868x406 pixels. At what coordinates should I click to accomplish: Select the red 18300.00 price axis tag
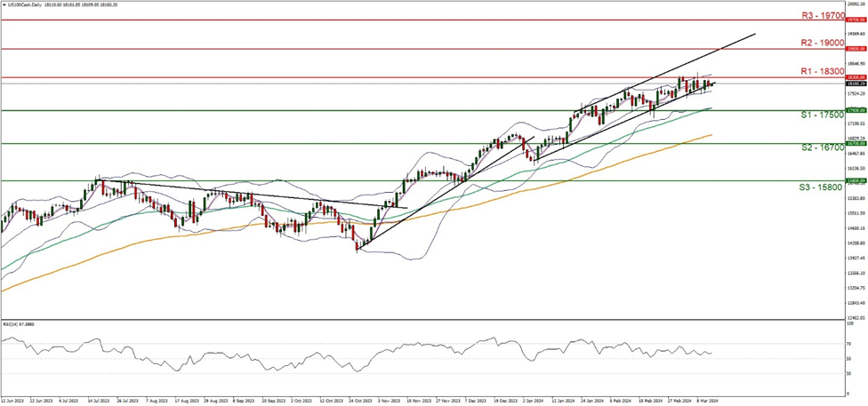[853, 78]
